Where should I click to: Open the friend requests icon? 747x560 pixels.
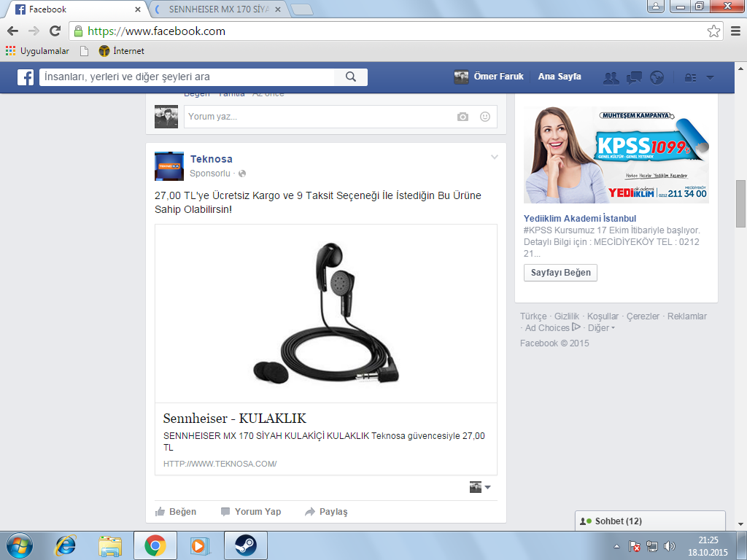click(611, 77)
